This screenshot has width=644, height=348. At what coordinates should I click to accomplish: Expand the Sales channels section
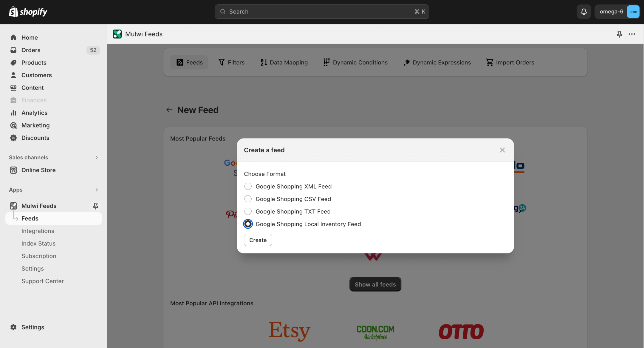coord(97,158)
